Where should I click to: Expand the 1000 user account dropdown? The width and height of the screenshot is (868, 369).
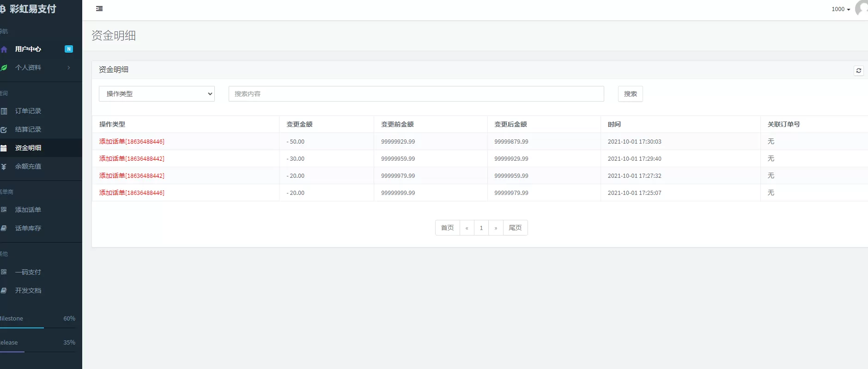(x=840, y=9)
